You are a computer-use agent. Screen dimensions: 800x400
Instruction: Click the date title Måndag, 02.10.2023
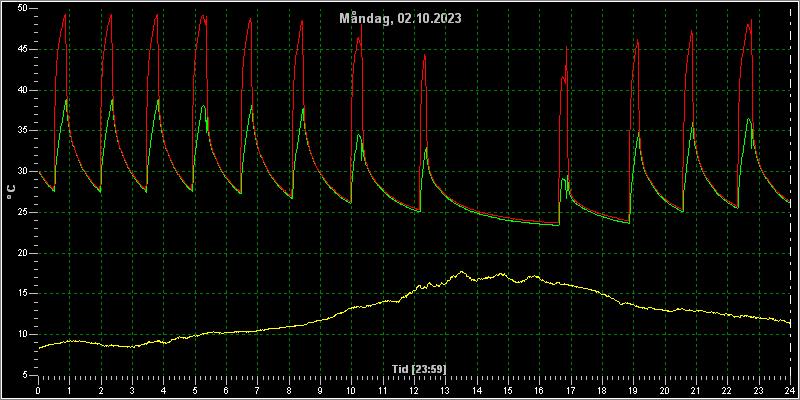click(x=401, y=19)
